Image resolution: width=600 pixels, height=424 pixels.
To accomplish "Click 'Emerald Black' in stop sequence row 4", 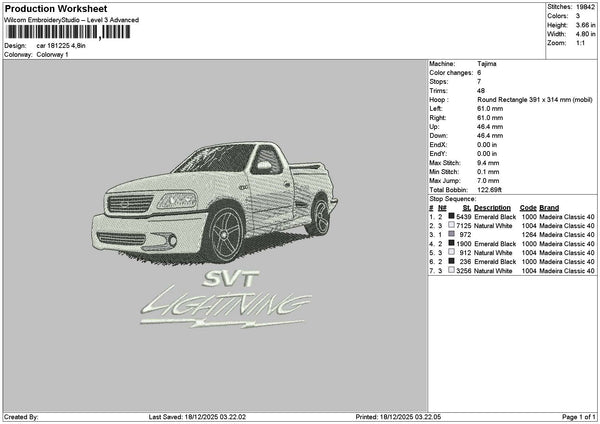I will click(495, 244).
